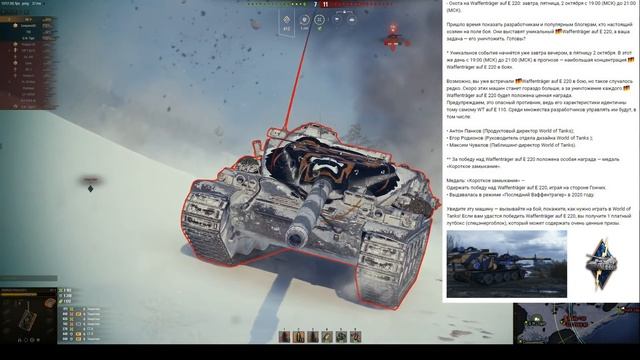Open the minimap in bottom-right corner
Viewport: 640px width, 360px height.
tap(576, 323)
